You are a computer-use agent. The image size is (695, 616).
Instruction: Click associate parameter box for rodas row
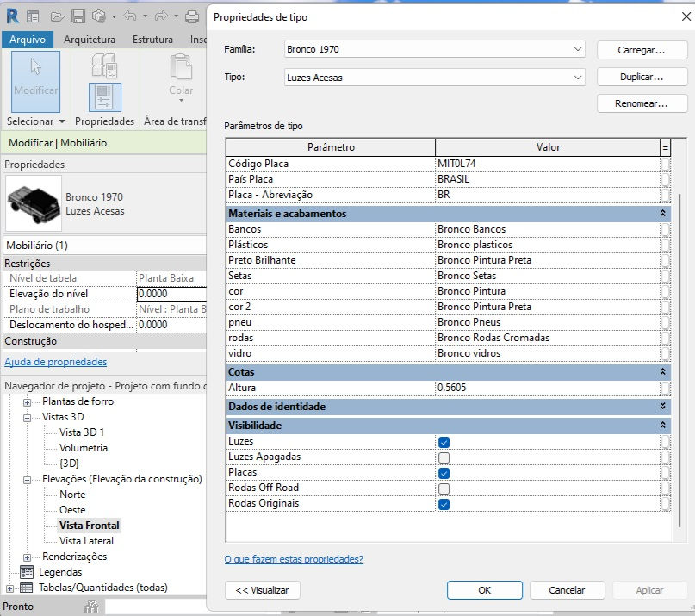(665, 338)
